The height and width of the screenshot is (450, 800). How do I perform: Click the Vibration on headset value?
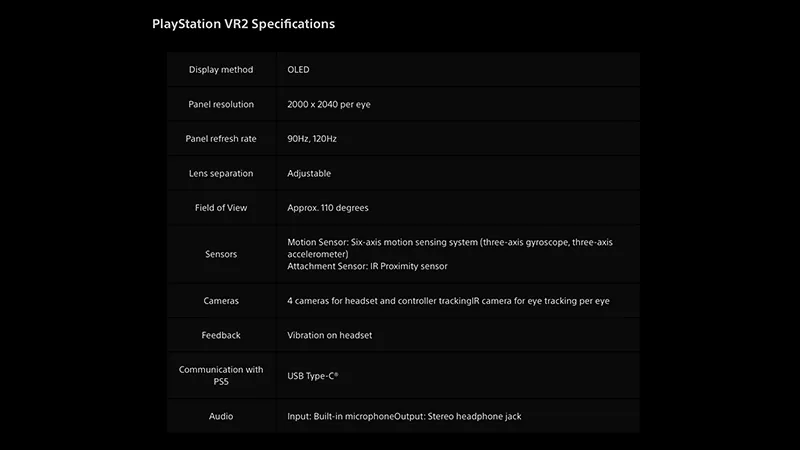[330, 335]
